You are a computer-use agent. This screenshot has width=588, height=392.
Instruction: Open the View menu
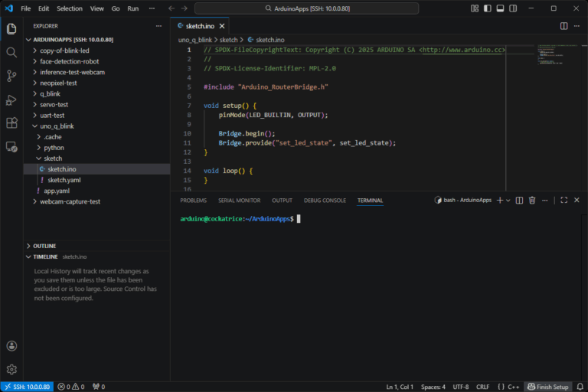[96, 8]
